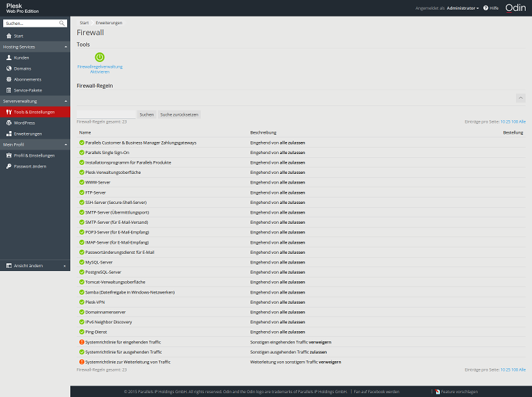Click the green check icon beside Ping-Dienst
Screen dimensions: 532x397
point(81,332)
